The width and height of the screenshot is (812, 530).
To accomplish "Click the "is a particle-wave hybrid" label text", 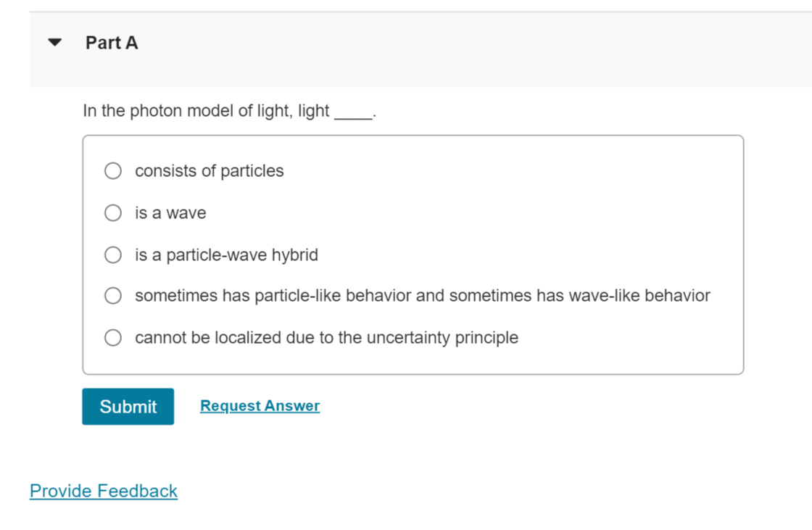I will [226, 254].
